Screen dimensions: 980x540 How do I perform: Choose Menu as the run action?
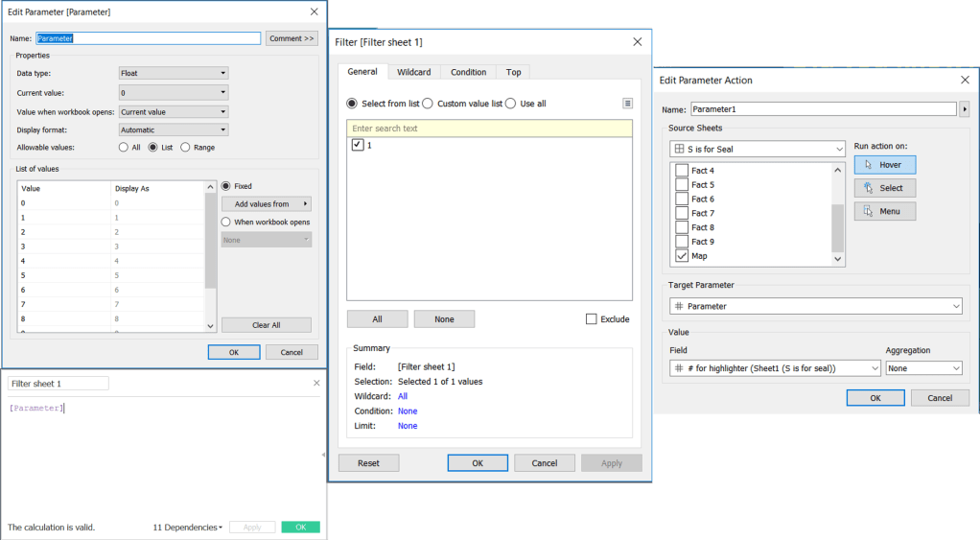[x=884, y=211]
